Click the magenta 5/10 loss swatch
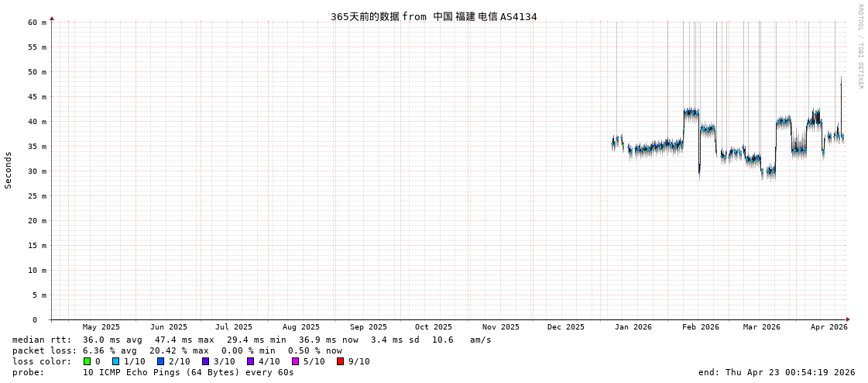Image resolution: width=868 pixels, height=383 pixels. coord(295,361)
